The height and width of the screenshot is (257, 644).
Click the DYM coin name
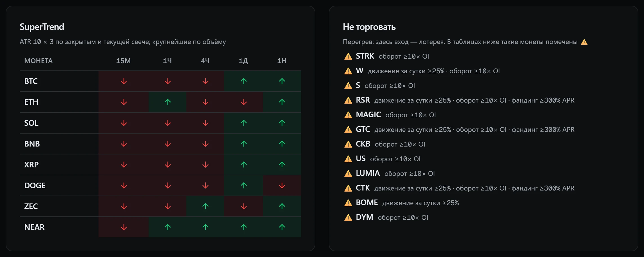pos(365,217)
